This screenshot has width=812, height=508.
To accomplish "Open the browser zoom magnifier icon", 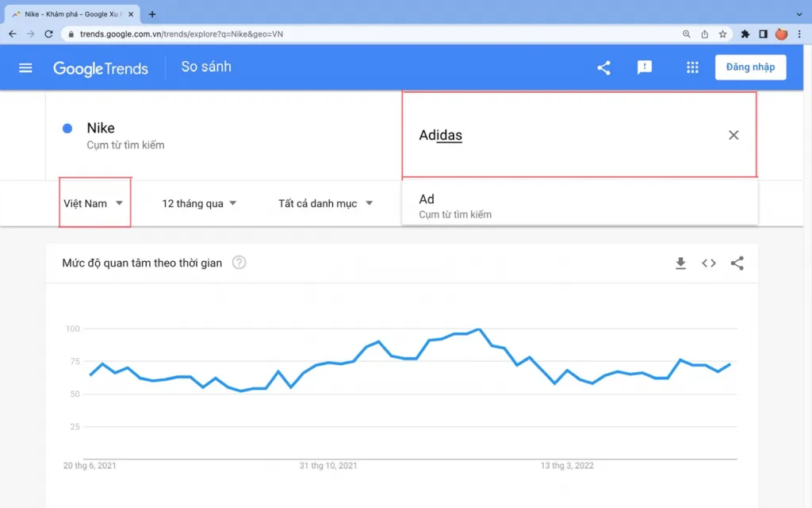I will click(x=686, y=34).
